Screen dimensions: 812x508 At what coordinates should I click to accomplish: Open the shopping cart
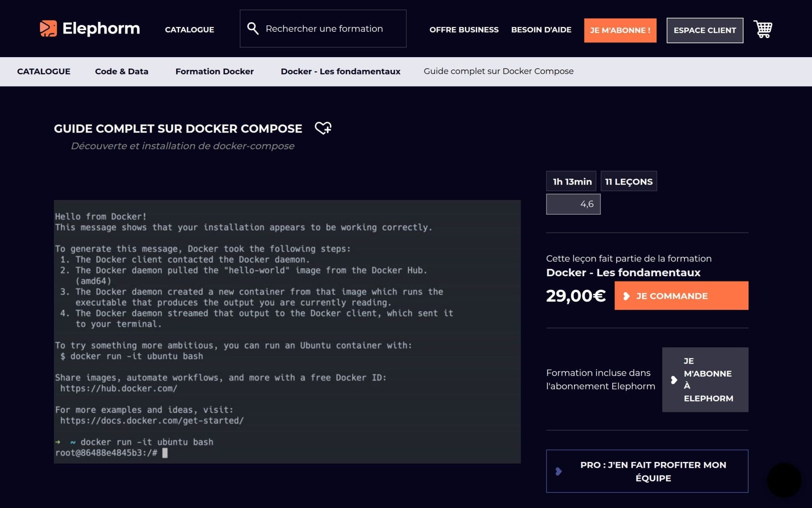click(x=763, y=29)
